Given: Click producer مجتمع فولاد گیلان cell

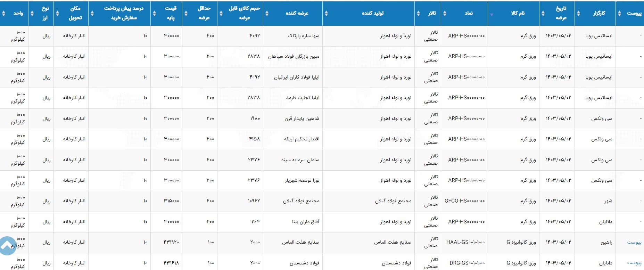Looking at the screenshot, I should point(393,201).
